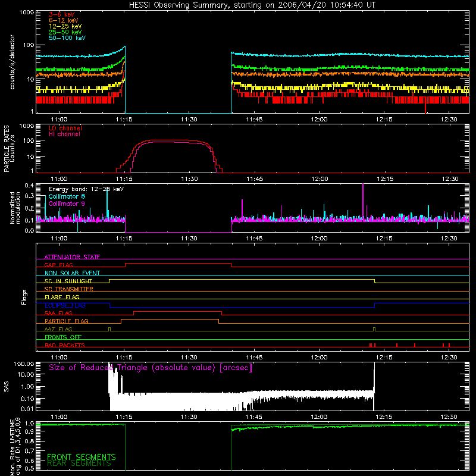The height and width of the screenshot is (476, 476).
Task: Click the 'Energy band: 12-25 keV' text
Action: click(86, 189)
